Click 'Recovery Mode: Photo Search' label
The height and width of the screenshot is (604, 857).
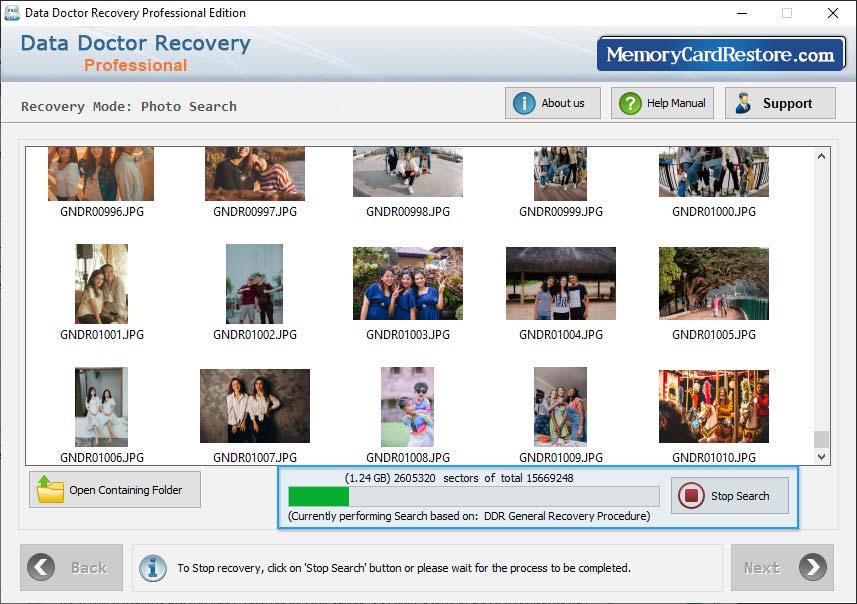[x=129, y=106]
